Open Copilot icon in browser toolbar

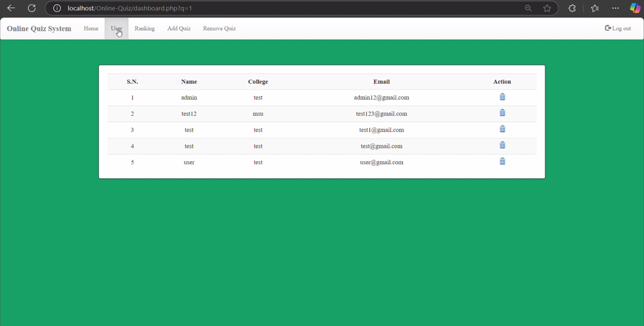tap(635, 8)
